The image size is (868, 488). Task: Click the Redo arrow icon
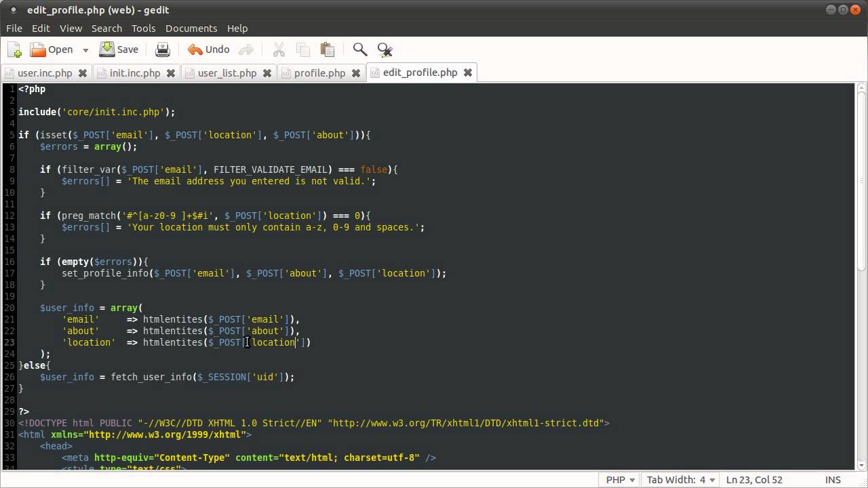[x=246, y=49]
